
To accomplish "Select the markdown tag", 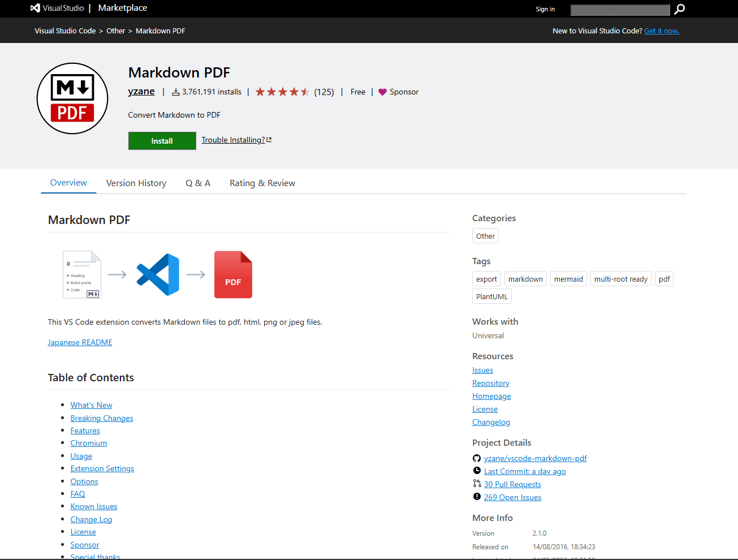I will pos(525,279).
